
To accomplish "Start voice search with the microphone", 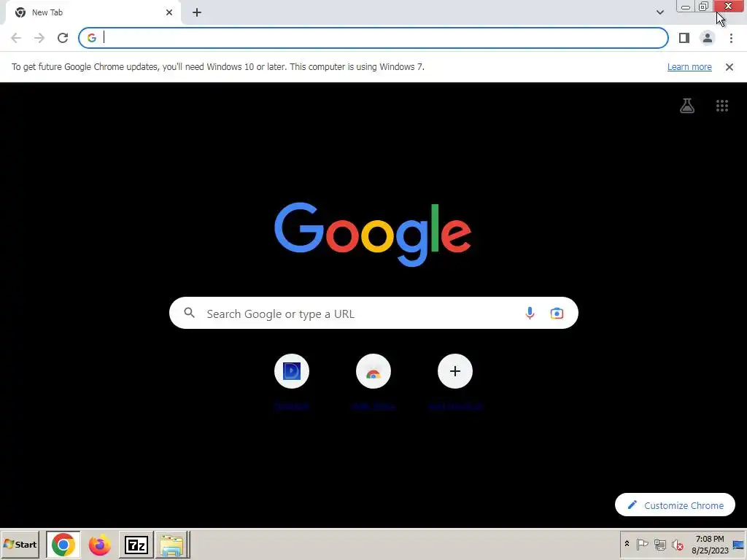I will (x=530, y=314).
